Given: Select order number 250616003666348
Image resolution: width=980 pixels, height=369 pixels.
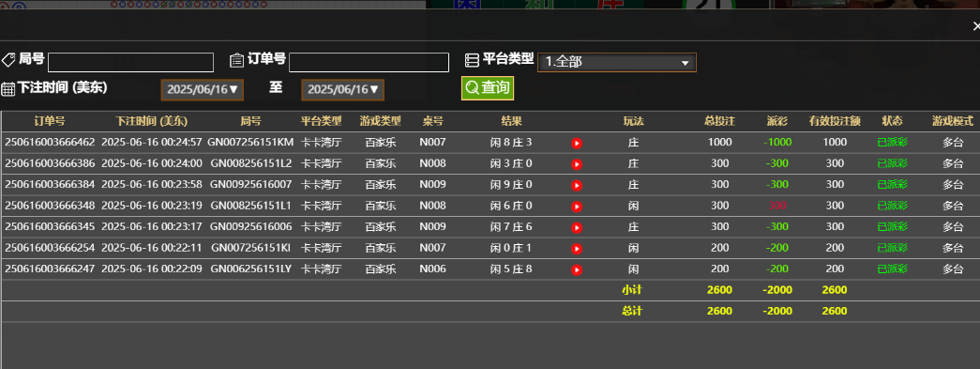Looking at the screenshot, I should 50,206.
